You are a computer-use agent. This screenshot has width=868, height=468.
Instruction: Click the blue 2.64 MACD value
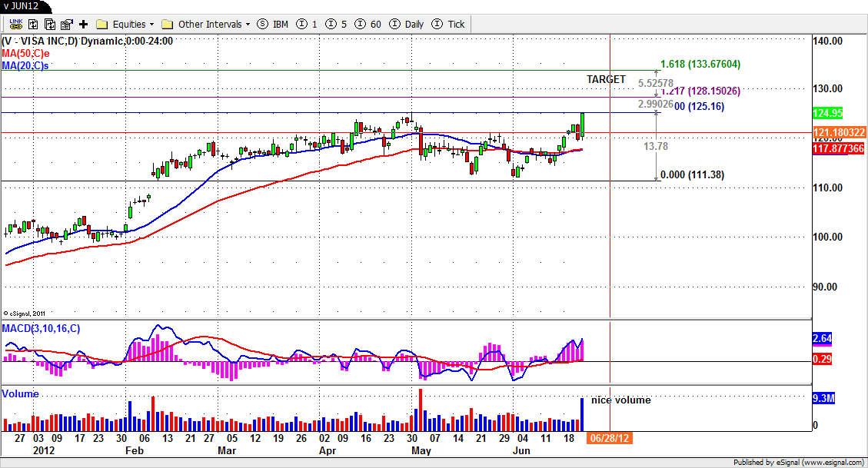822,339
